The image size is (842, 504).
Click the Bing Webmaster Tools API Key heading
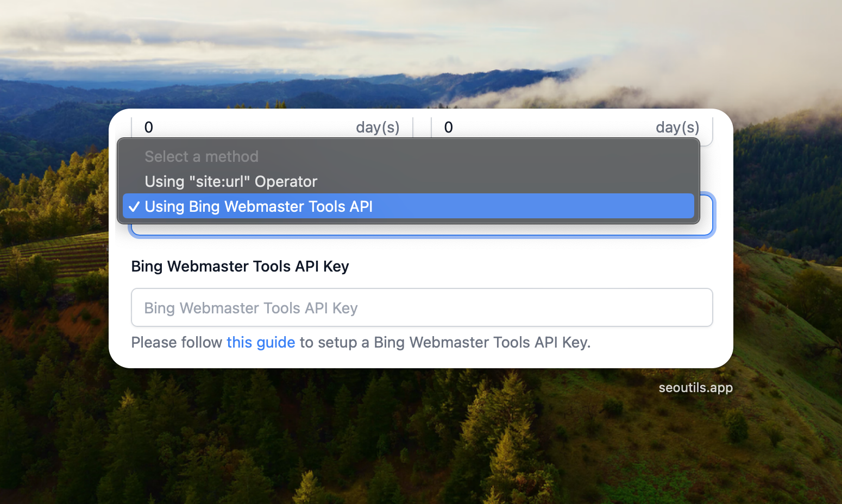tap(240, 266)
